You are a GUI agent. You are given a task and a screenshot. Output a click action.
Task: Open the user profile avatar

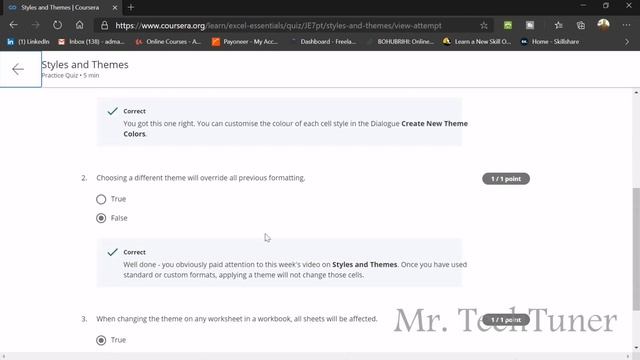click(603, 25)
